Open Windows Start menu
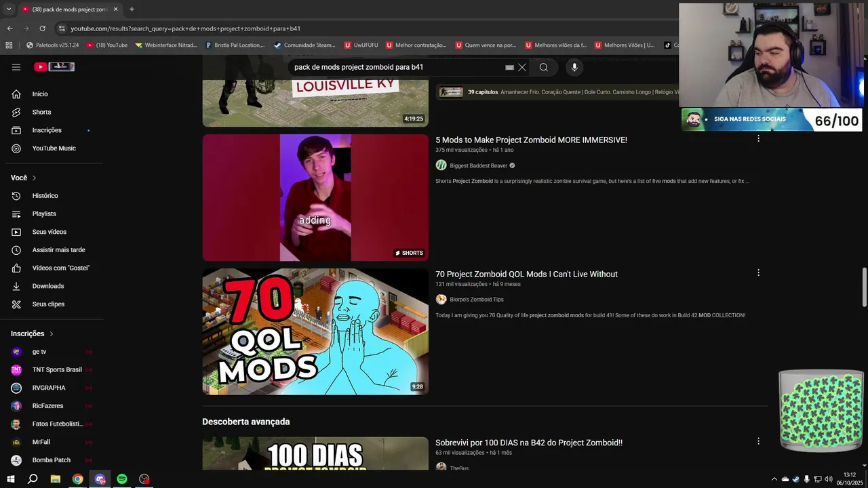This screenshot has width=868, height=488. (11, 479)
